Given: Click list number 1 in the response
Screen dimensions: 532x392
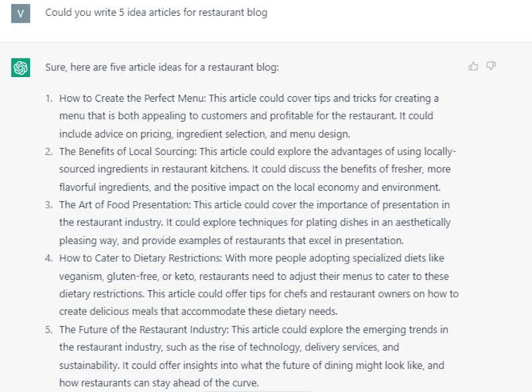Looking at the screenshot, I should [x=49, y=98].
